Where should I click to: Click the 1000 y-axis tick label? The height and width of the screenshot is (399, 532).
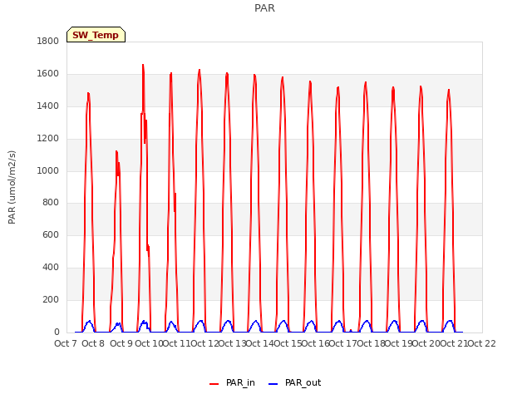pyautogui.click(x=48, y=170)
